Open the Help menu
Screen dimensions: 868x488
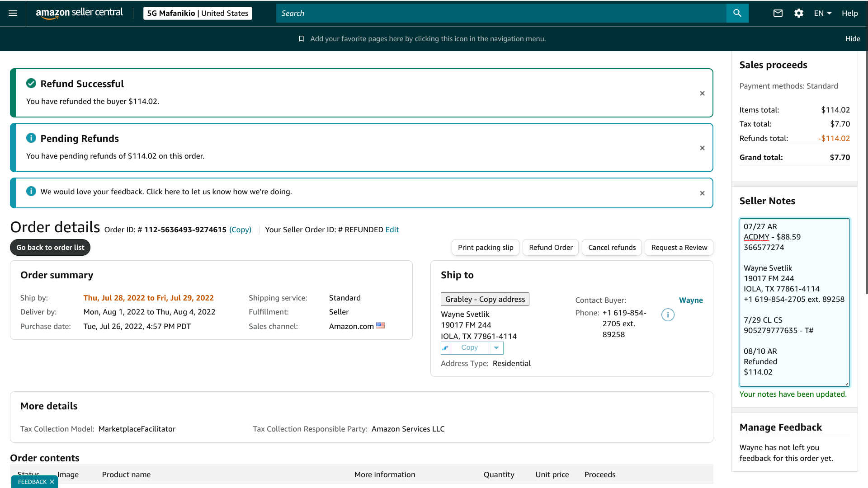click(850, 13)
